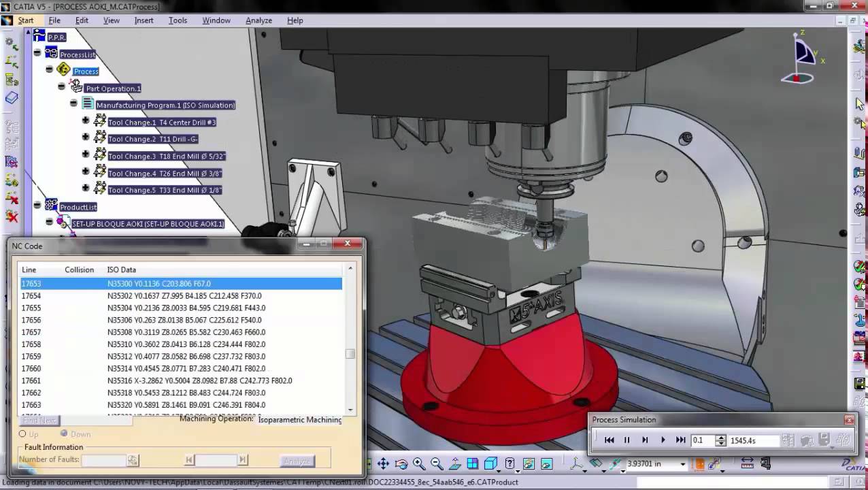Screen dimensions: 868x490
Task: Open the Start menu
Action: 26,20
